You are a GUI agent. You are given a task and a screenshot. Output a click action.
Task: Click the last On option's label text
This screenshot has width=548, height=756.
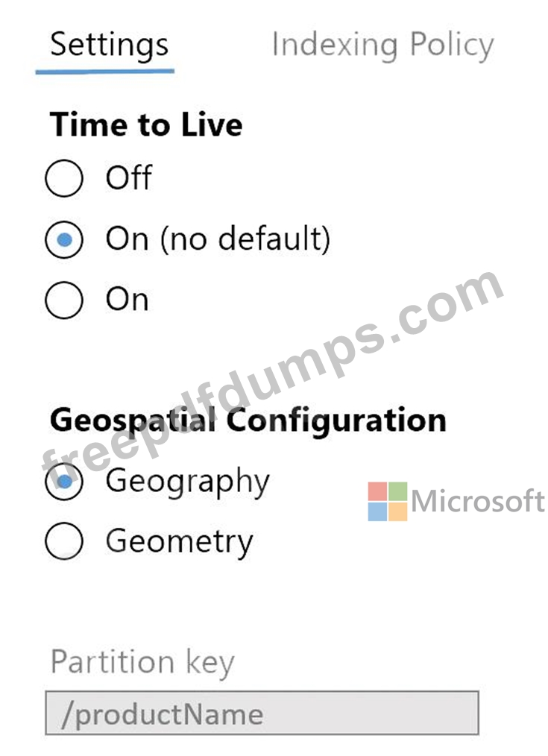click(x=127, y=300)
